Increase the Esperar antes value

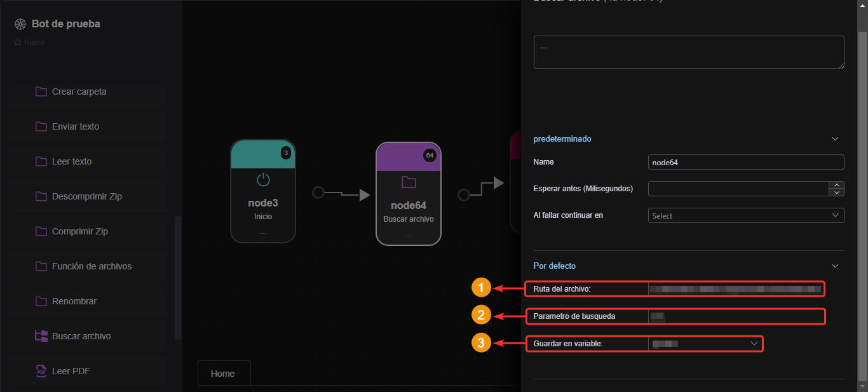tap(837, 185)
